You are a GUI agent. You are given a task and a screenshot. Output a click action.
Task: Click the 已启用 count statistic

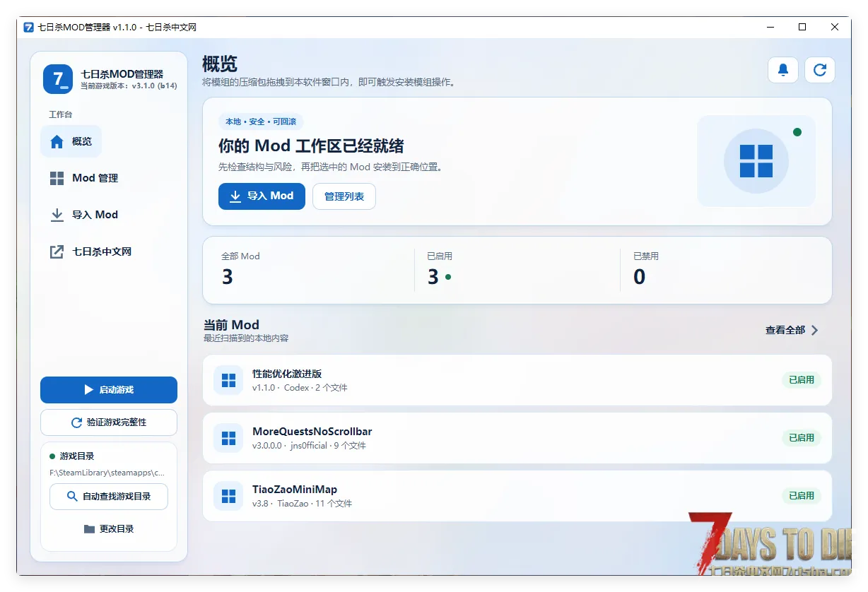pyautogui.click(x=517, y=270)
